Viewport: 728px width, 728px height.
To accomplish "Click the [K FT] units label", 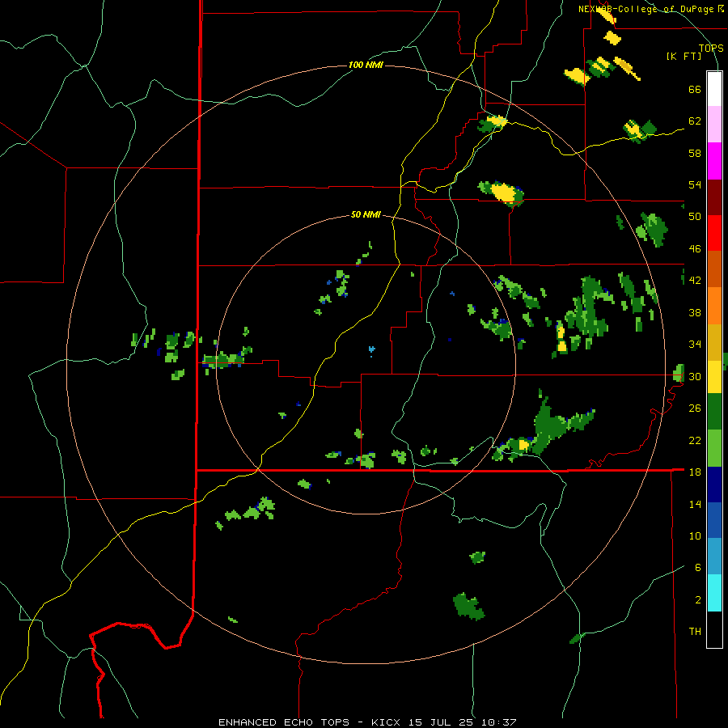I will click(684, 57).
